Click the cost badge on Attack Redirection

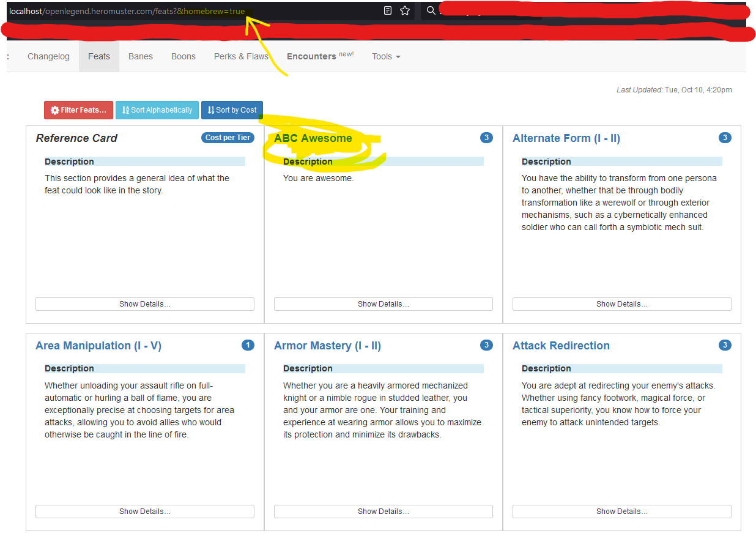725,345
